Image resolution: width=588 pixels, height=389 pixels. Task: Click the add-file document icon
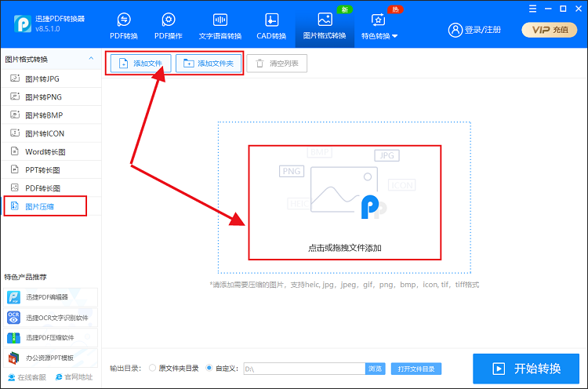pos(123,64)
